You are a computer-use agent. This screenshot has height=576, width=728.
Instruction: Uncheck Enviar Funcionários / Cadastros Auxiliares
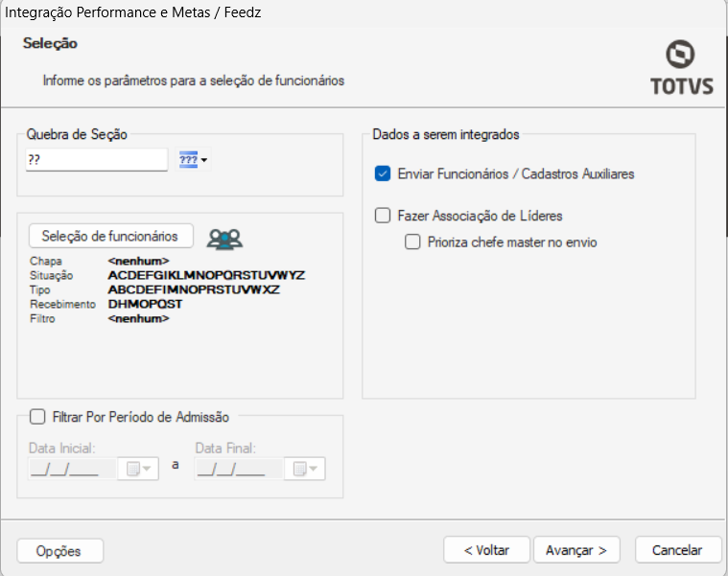[x=383, y=173]
